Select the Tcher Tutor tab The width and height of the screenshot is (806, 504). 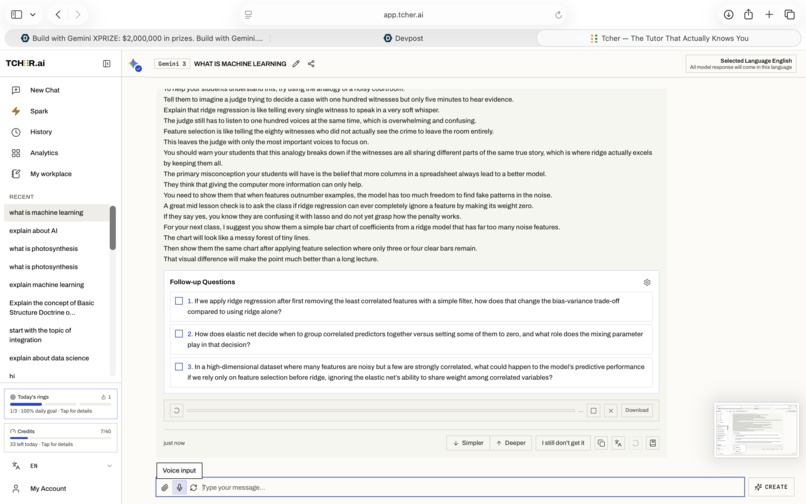(x=669, y=38)
